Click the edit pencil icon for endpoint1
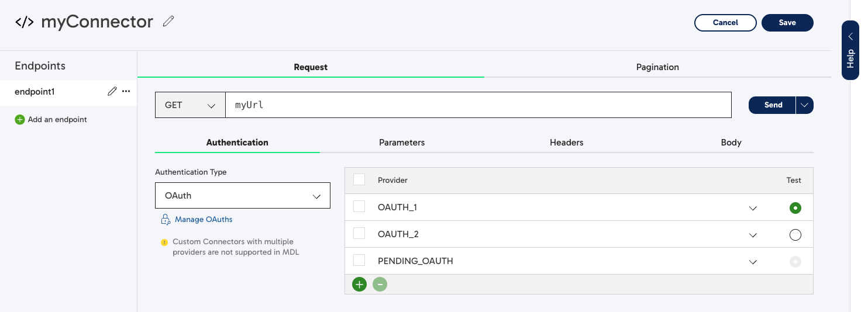 tap(112, 92)
